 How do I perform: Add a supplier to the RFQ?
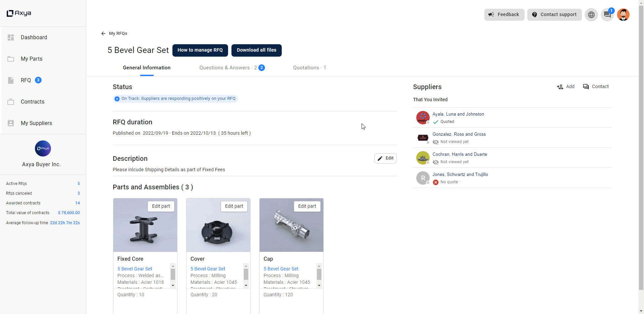566,86
